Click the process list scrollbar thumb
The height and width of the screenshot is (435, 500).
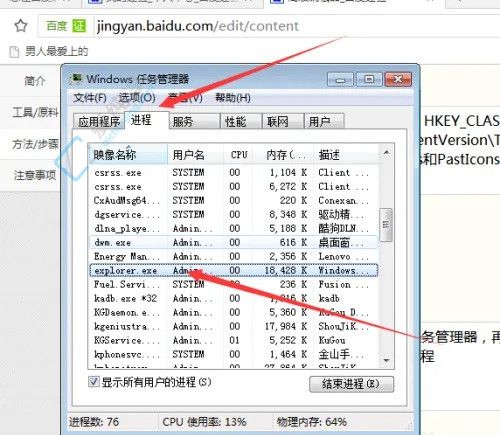coord(386,224)
